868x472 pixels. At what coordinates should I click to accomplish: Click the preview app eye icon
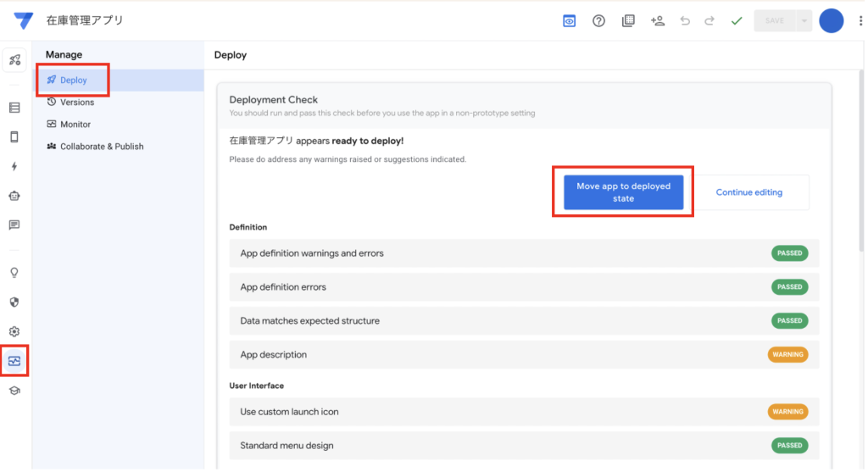pos(570,20)
